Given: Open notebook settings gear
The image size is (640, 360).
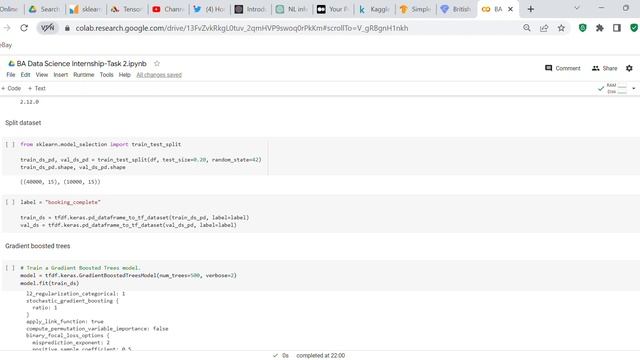Looking at the screenshot, I should tap(629, 68).
